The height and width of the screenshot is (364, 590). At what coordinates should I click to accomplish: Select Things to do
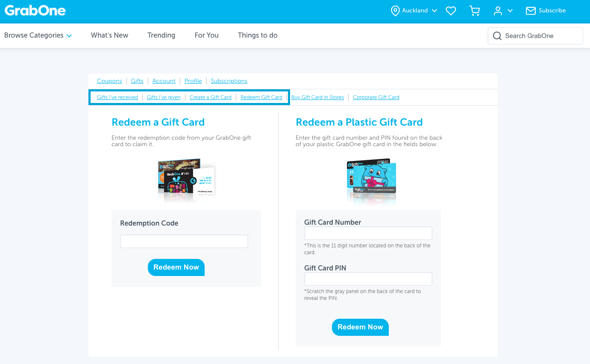click(x=258, y=35)
